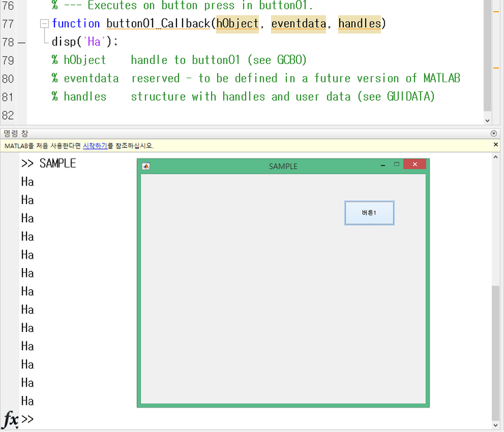
Task: Click the editor scroll down arrow
Action: (487, 120)
